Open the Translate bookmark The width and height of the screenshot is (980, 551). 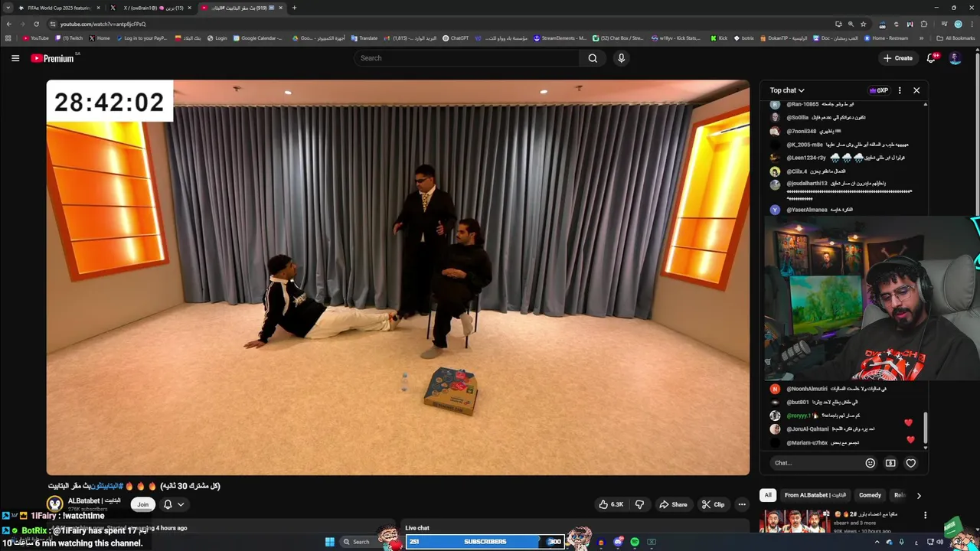pos(364,37)
